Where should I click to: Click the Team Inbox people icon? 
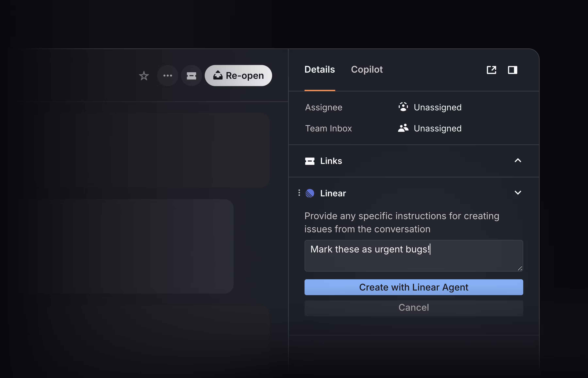pos(403,128)
